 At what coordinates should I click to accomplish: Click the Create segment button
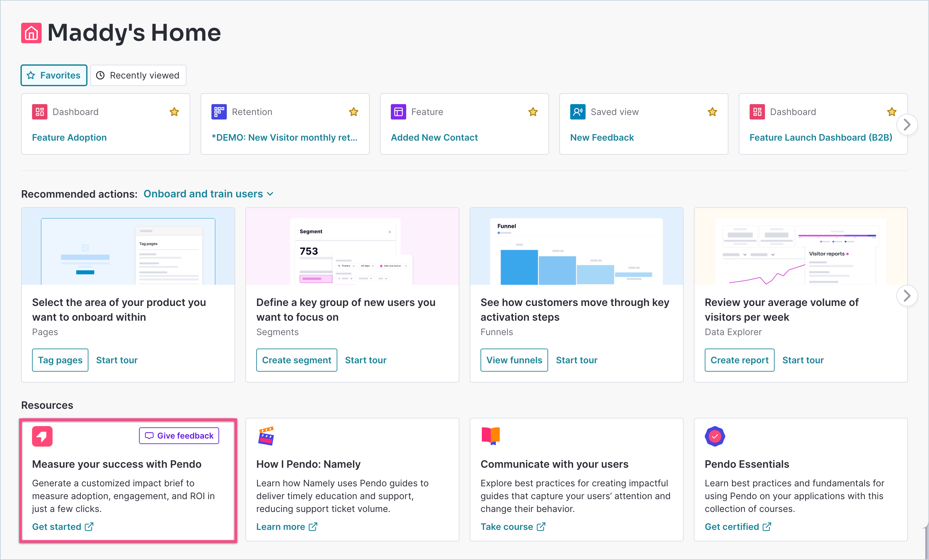coord(297,360)
